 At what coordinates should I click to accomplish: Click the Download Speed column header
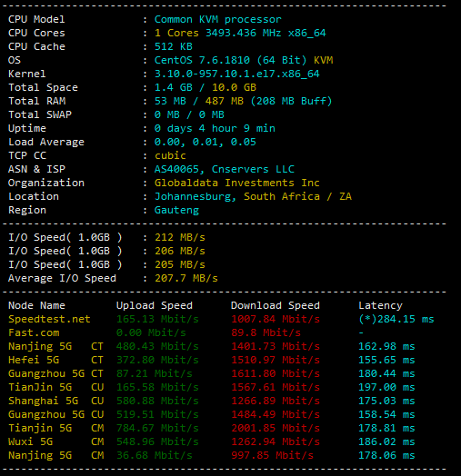[276, 306]
